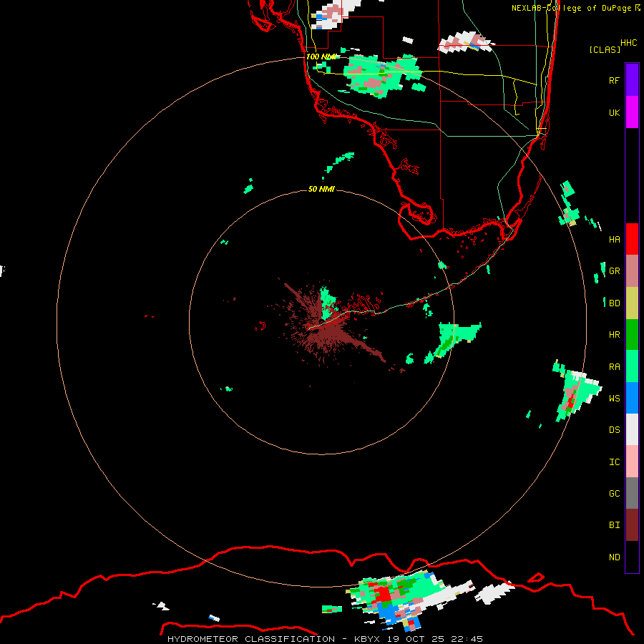Click the RA legend label

coord(615,367)
